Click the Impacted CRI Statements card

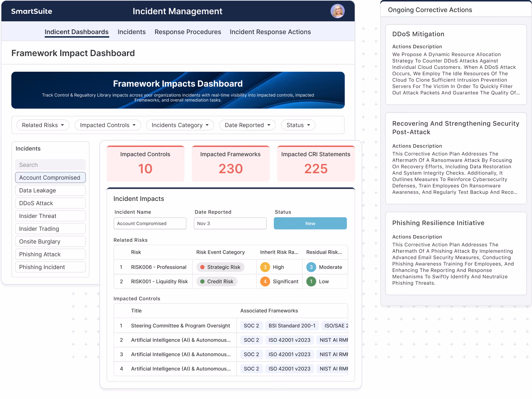click(316, 164)
